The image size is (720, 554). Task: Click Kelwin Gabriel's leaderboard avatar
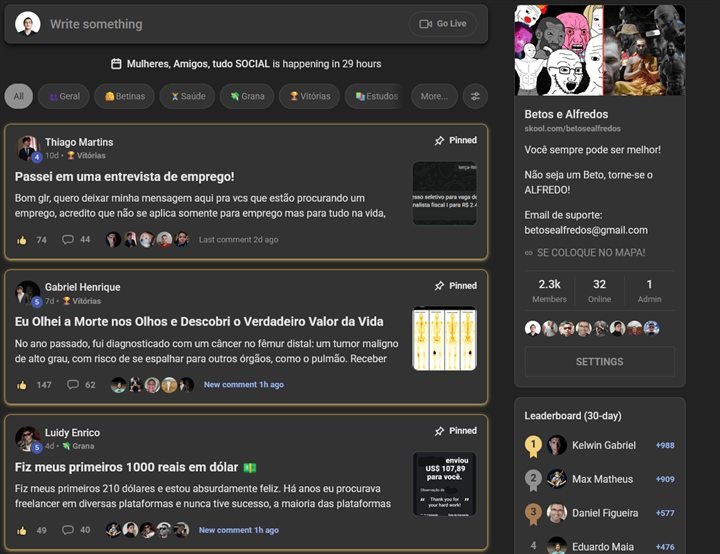(x=557, y=445)
